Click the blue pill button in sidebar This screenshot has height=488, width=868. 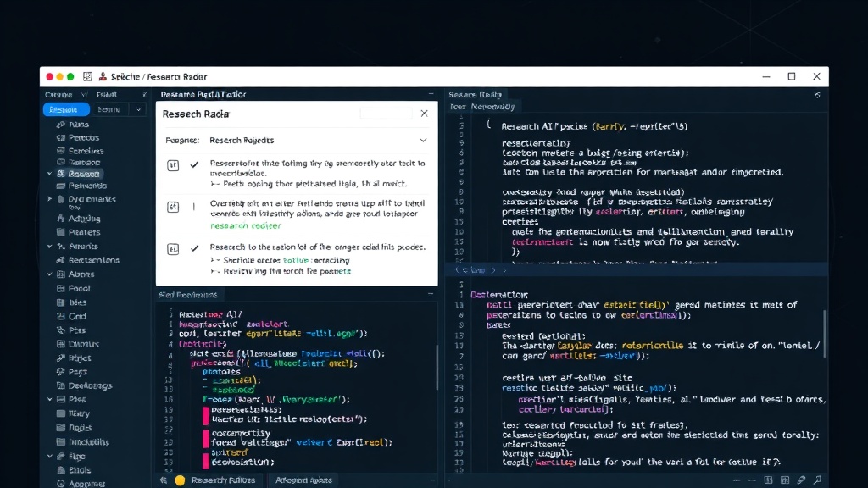tap(66, 109)
